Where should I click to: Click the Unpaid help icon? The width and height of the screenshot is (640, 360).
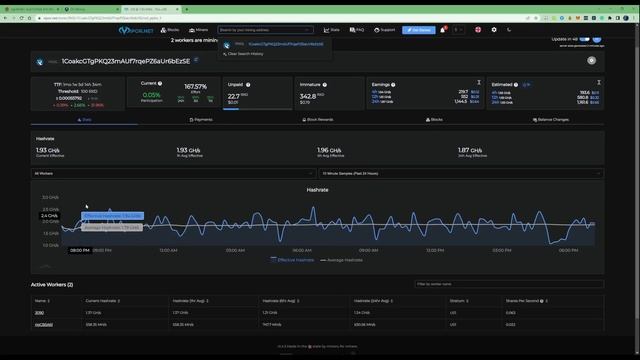tap(248, 85)
